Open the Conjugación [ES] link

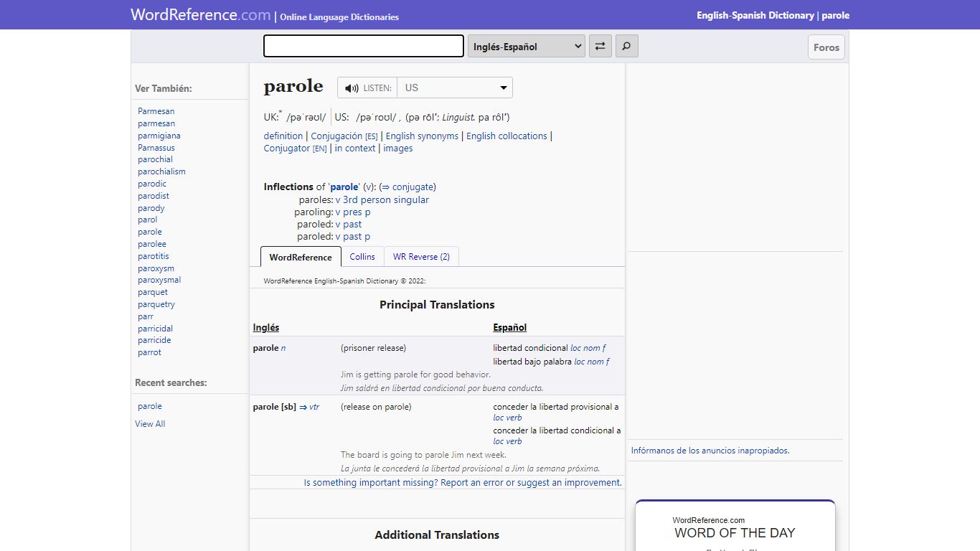(x=344, y=136)
